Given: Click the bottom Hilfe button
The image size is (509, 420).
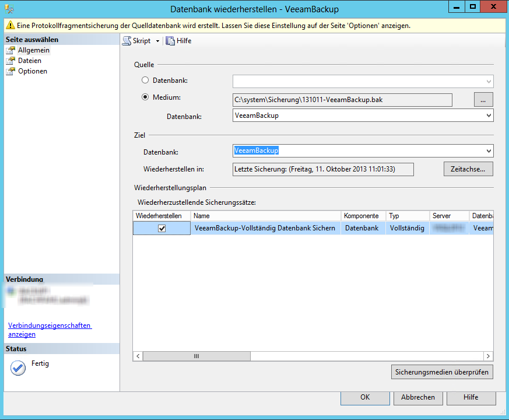Looking at the screenshot, I should point(471,398).
